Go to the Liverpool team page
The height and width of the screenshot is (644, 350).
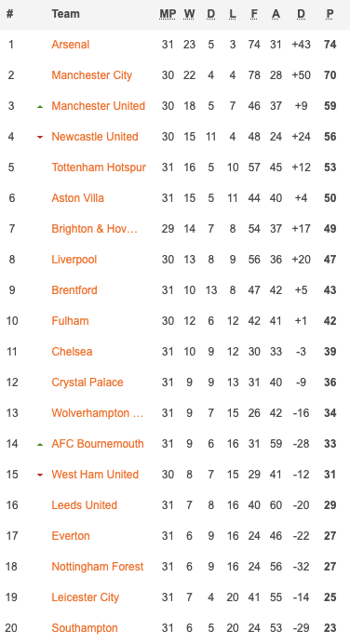[x=74, y=260]
